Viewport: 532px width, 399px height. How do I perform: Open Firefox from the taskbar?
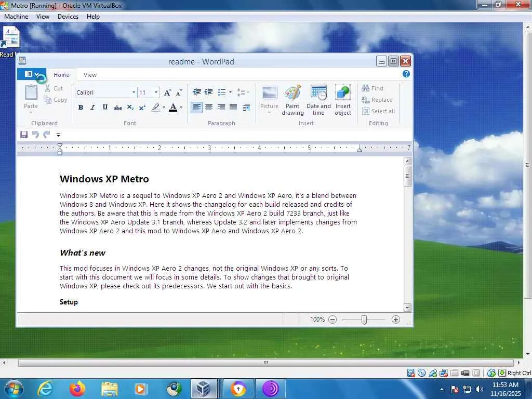pyautogui.click(x=77, y=389)
